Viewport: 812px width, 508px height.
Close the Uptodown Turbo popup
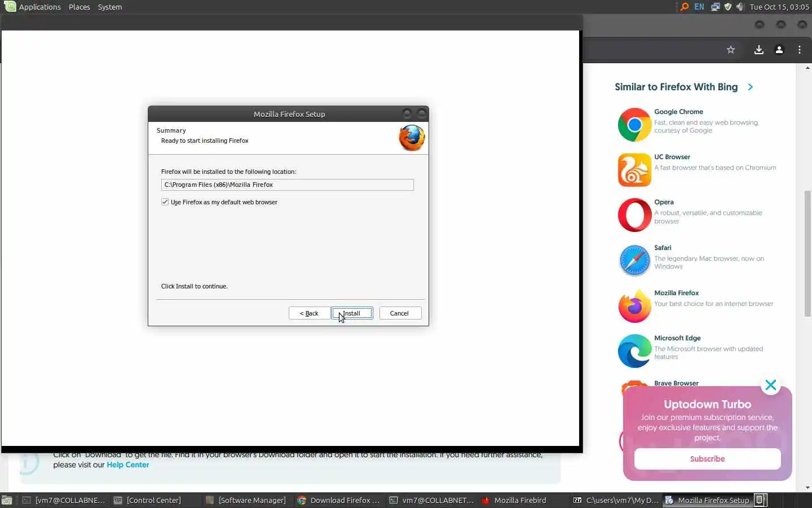[x=771, y=386]
